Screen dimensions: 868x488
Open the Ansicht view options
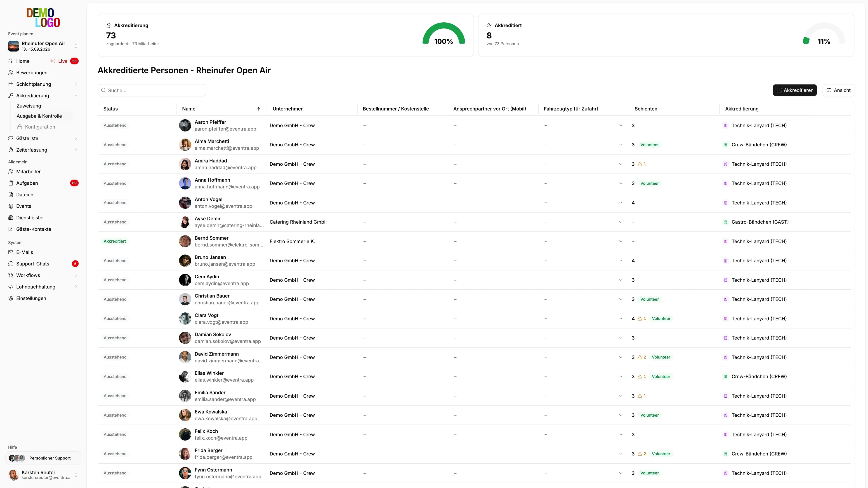pos(838,90)
